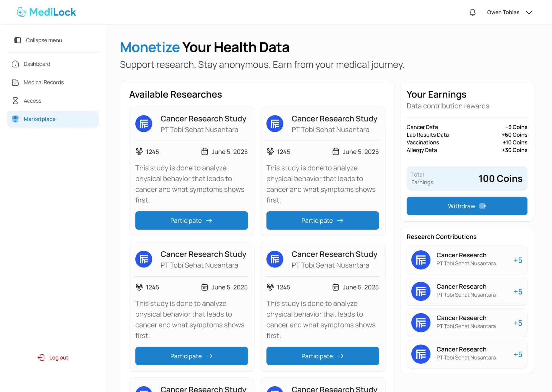552x392 pixels.
Task: Click the Access hourglass icon
Action: tap(15, 101)
